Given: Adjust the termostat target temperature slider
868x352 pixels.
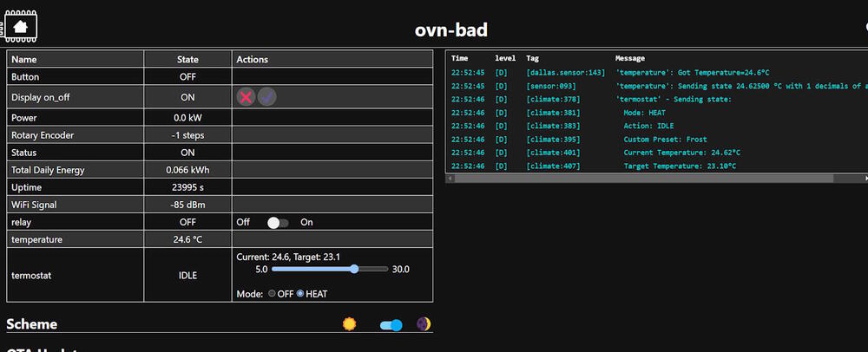Looking at the screenshot, I should tap(330, 269).
